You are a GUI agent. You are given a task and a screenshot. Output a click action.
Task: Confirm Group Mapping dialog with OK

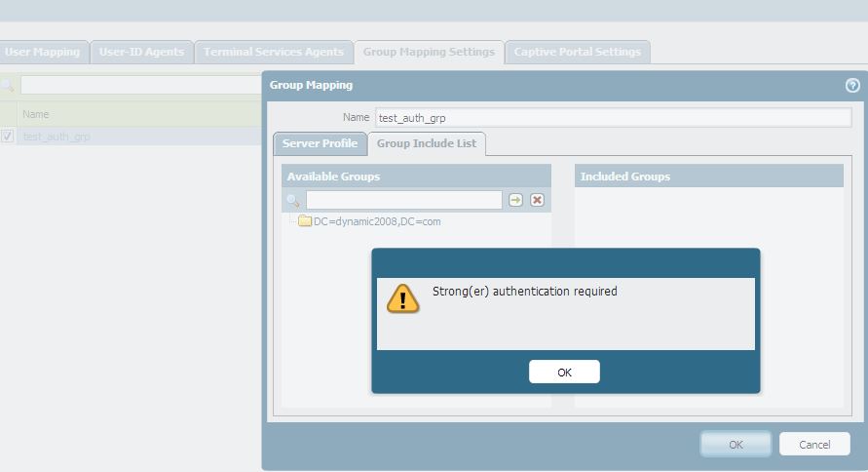736,445
